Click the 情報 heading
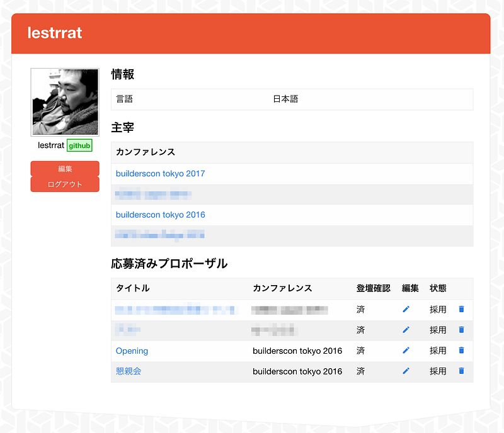 pos(122,74)
